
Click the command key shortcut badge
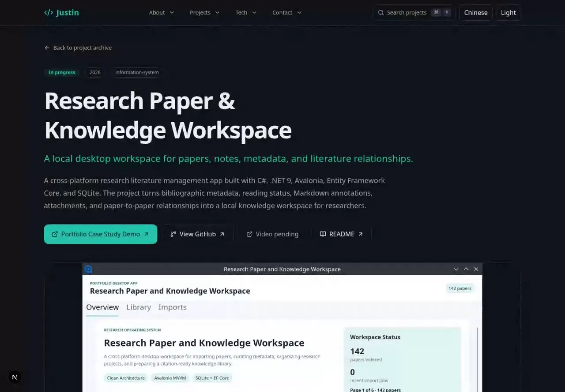(437, 12)
